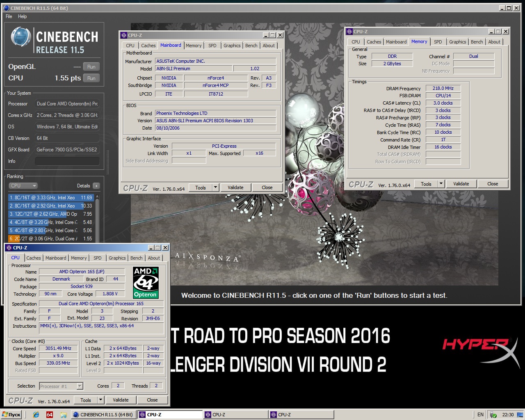Select SPD tab in Mainboard CPU-Z window
The image size is (525, 420).
[x=212, y=46]
